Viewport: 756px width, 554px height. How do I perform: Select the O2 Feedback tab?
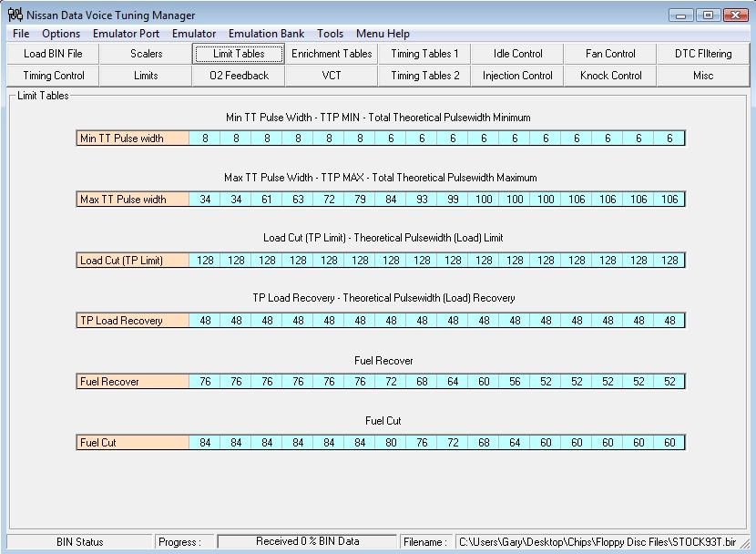[x=239, y=76]
